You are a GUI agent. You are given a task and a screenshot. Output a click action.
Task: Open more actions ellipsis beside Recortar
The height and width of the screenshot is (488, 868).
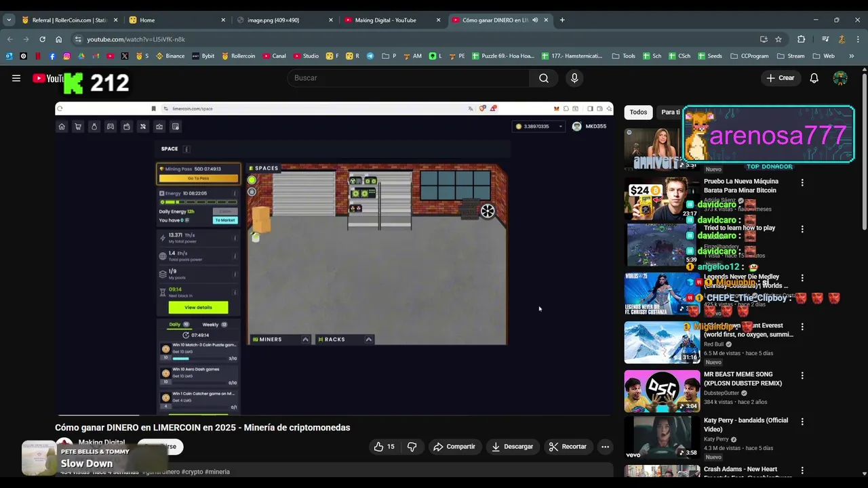605,447
